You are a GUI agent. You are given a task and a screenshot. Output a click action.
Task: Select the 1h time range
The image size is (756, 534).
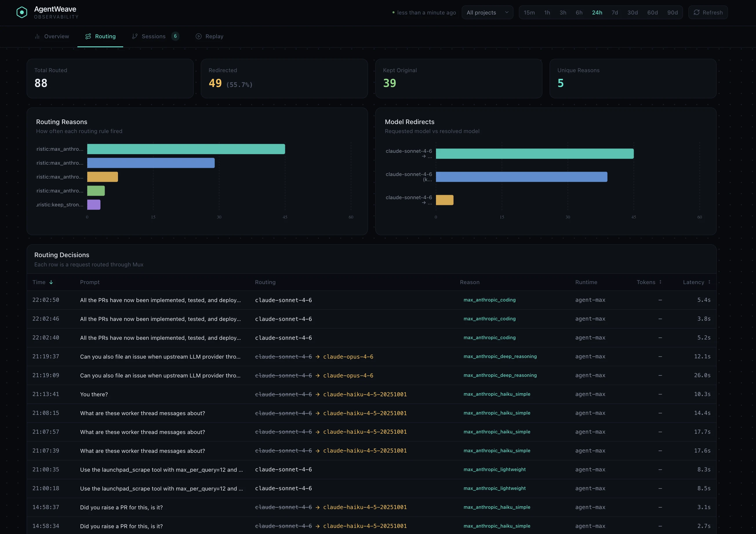click(x=547, y=12)
